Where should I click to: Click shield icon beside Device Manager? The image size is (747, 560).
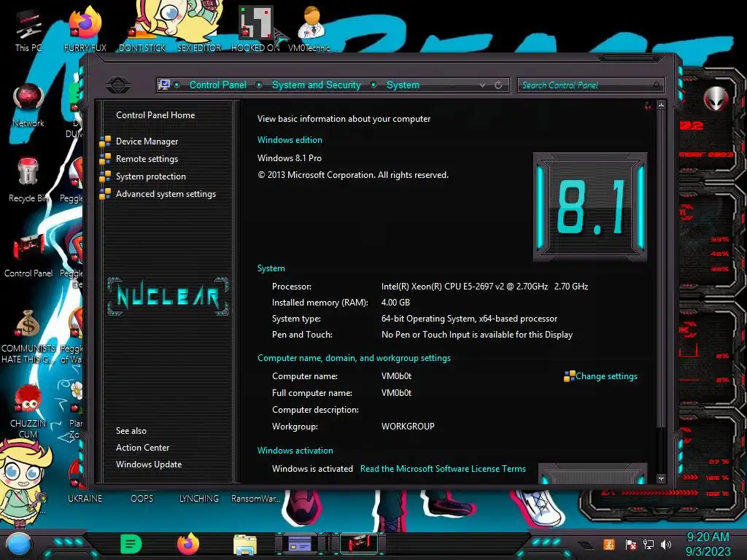[105, 141]
